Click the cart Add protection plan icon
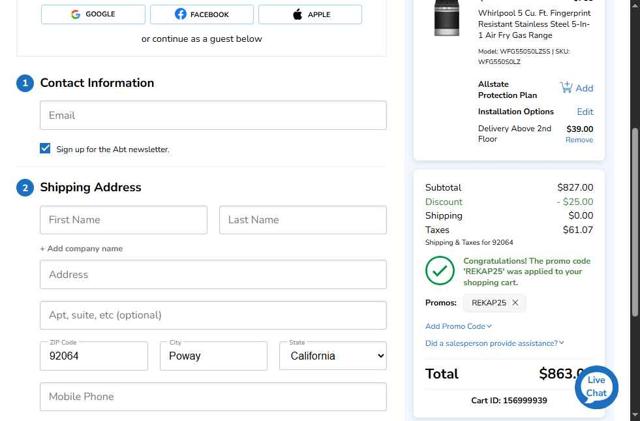The height and width of the screenshot is (421, 640). [x=566, y=87]
